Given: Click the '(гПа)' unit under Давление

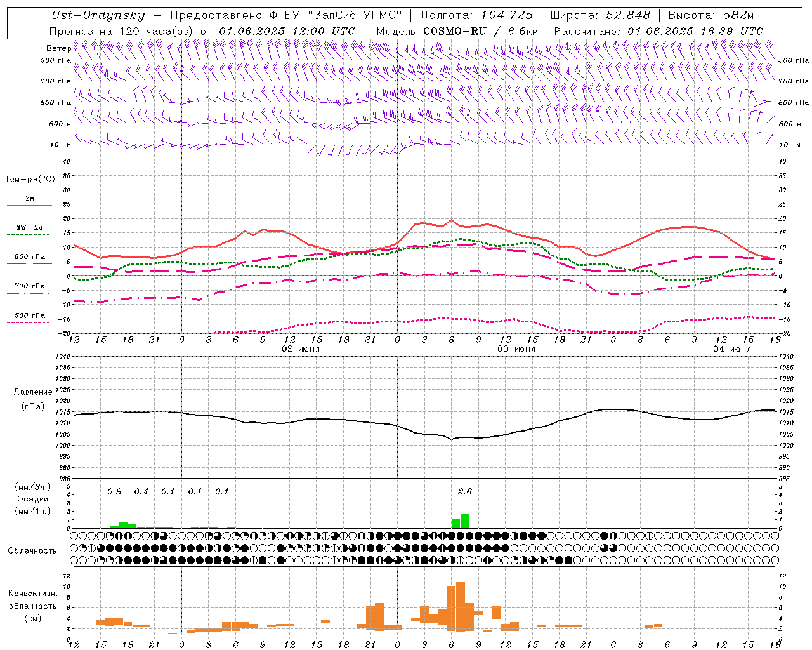Looking at the screenshot, I should click(x=33, y=407).
